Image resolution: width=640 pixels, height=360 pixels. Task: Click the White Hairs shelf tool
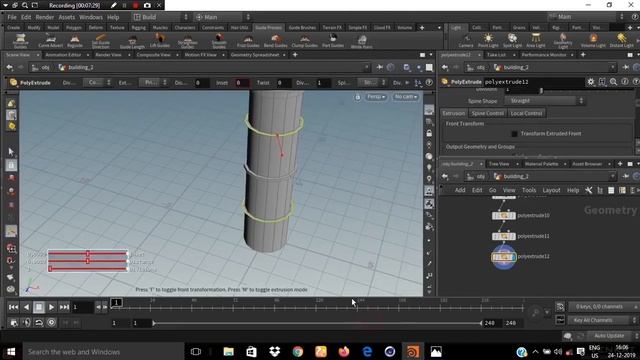[x=361, y=41]
